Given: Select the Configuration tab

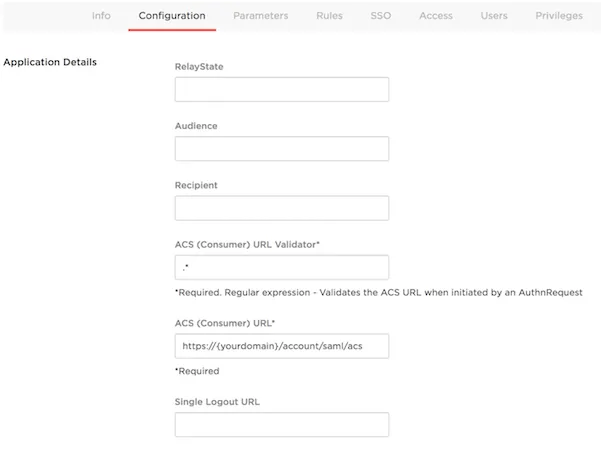Looking at the screenshot, I should pos(172,16).
